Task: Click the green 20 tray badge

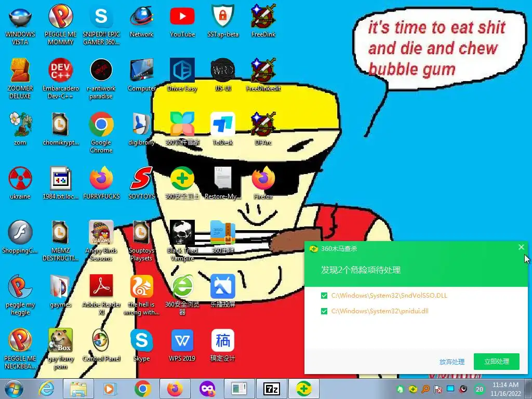Action: coord(480,389)
